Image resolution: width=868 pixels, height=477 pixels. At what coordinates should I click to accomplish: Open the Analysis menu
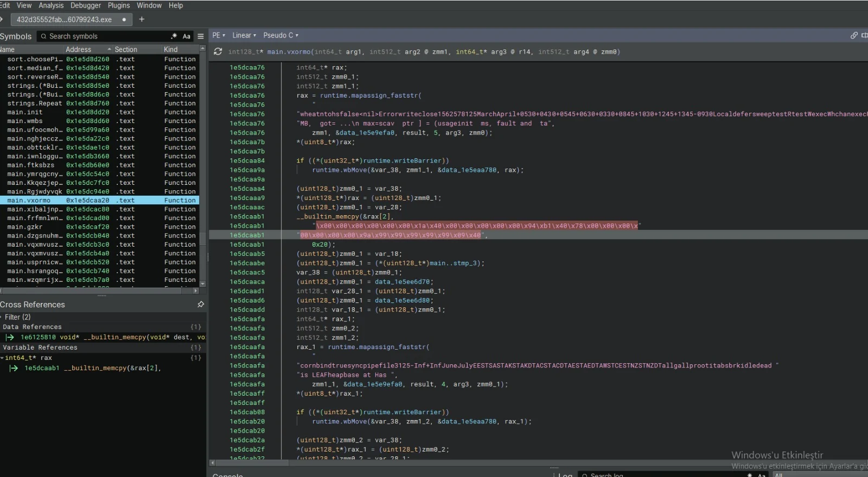point(51,5)
